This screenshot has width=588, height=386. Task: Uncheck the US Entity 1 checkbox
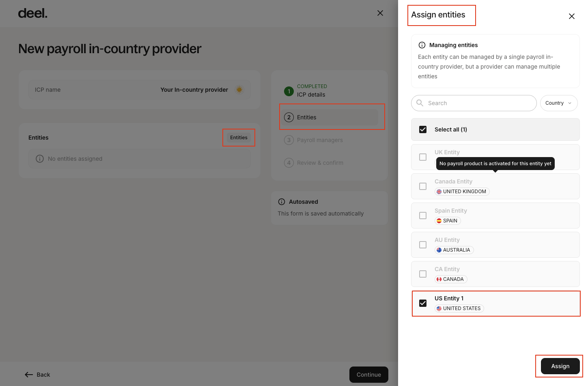click(423, 303)
